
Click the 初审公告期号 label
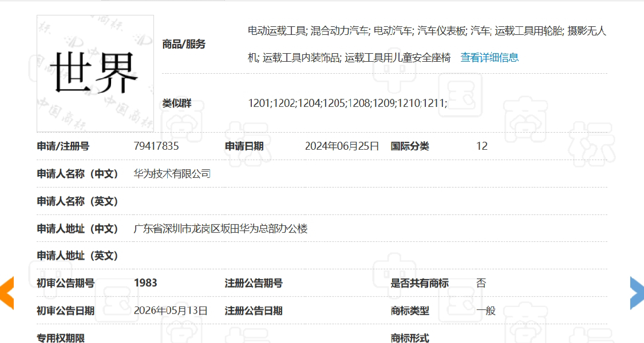pos(66,283)
